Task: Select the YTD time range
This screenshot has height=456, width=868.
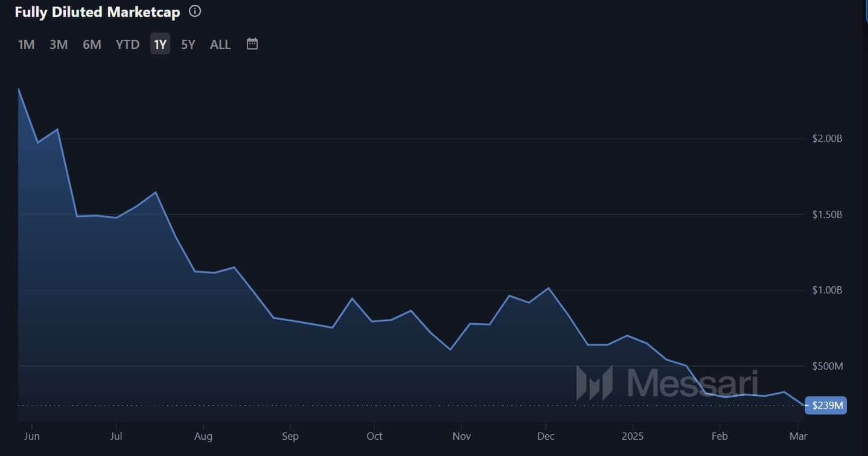Action: tap(127, 44)
